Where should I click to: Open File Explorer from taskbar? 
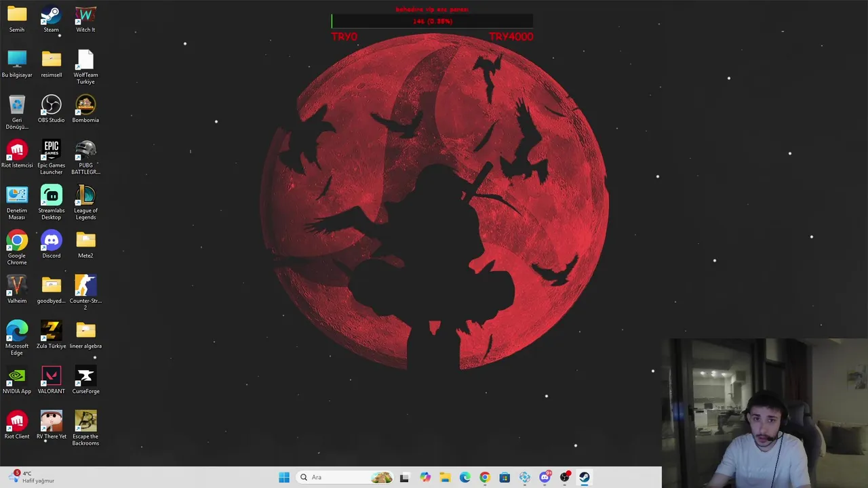click(445, 477)
